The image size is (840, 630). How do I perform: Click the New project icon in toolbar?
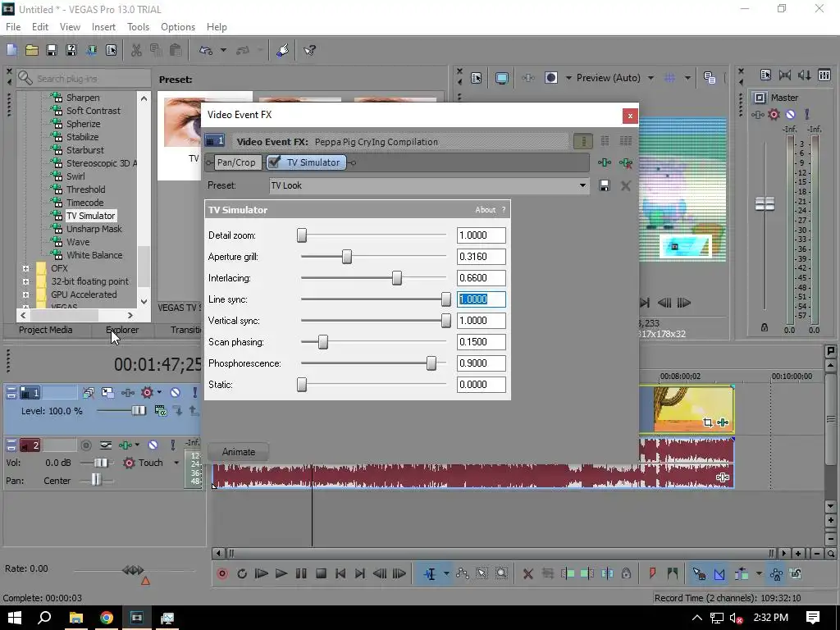[x=11, y=50]
